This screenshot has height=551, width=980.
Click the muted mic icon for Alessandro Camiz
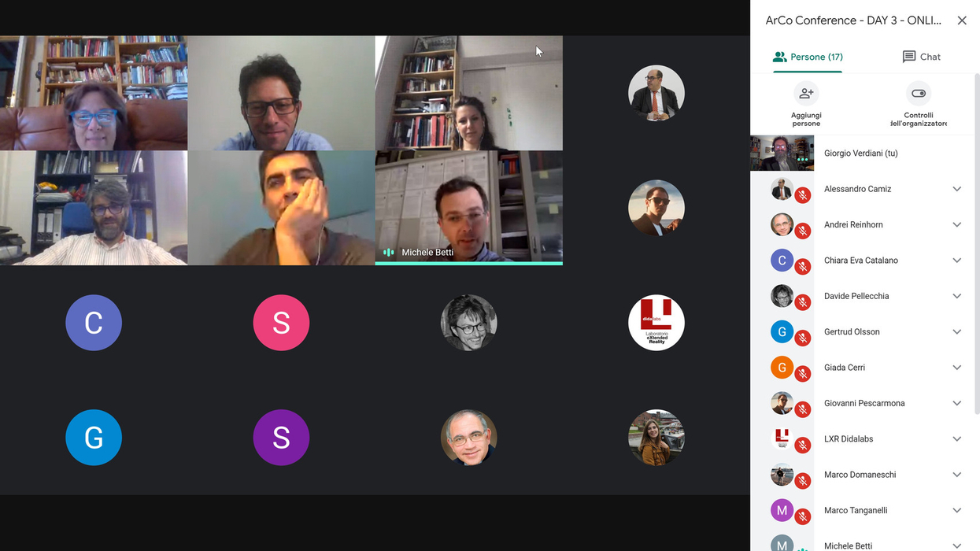point(803,195)
